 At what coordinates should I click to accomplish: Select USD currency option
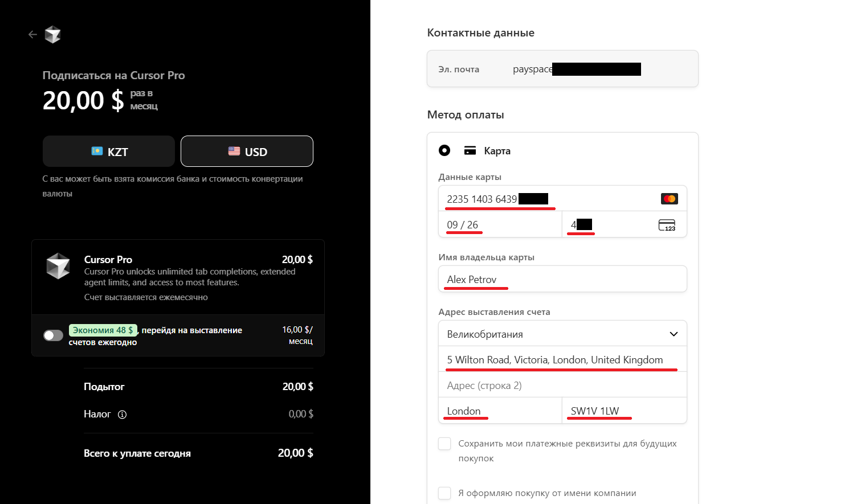coord(247,151)
